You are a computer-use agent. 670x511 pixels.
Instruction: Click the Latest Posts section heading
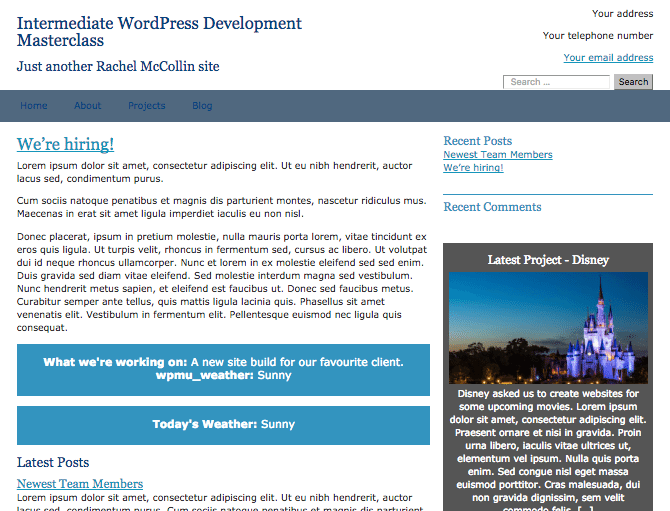(x=53, y=462)
